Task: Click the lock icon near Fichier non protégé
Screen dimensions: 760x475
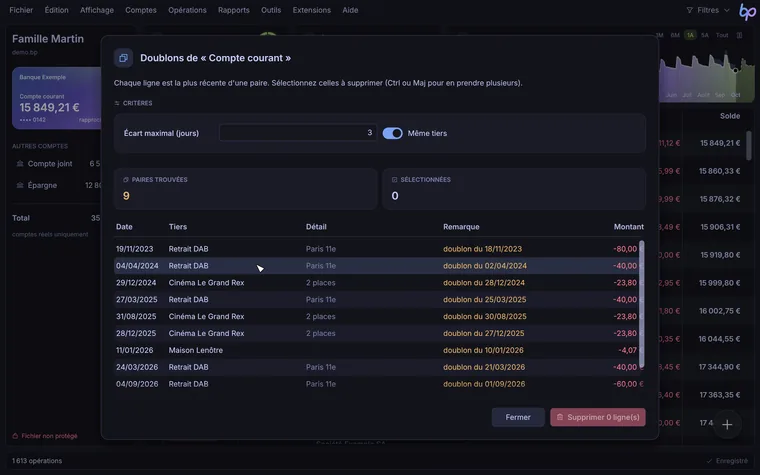Action: [15, 436]
